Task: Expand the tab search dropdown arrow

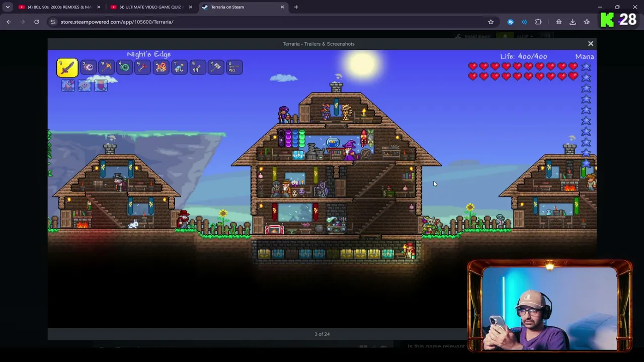Action: tap(8, 7)
